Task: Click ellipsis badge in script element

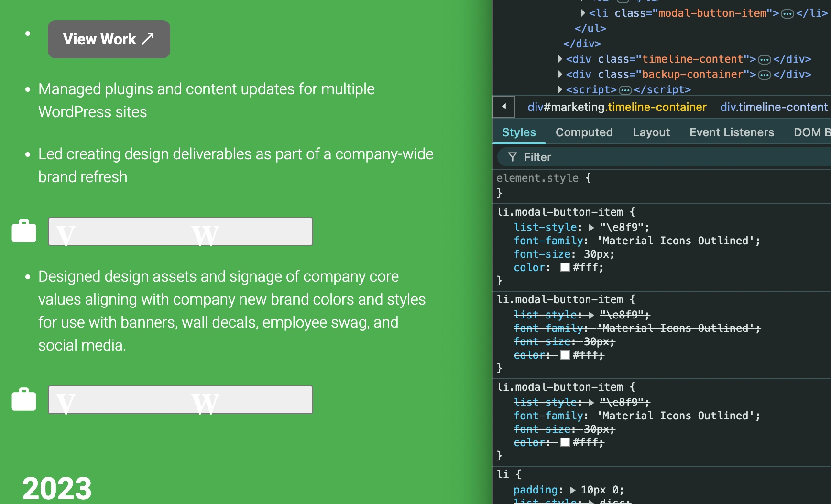Action: point(625,90)
